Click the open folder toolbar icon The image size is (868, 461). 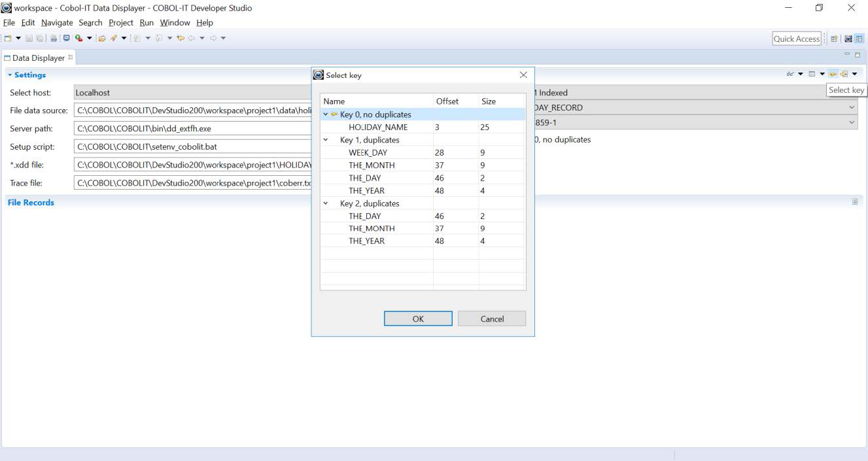click(102, 38)
